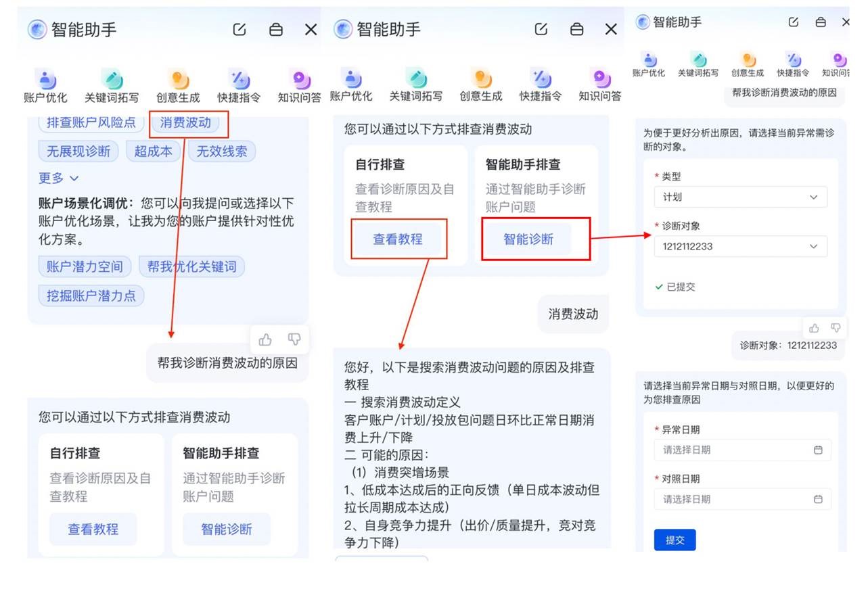Click the thumbs-down icon in left panel
868x589 pixels.
click(x=294, y=339)
